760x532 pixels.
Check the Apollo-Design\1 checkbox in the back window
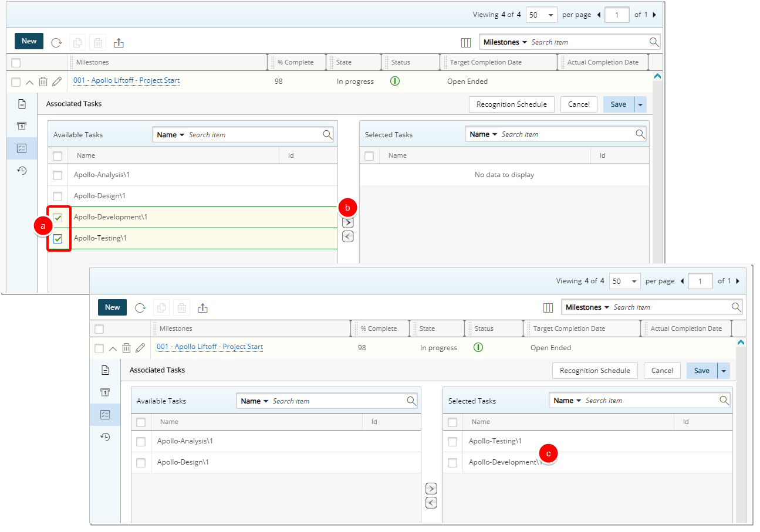tap(58, 196)
